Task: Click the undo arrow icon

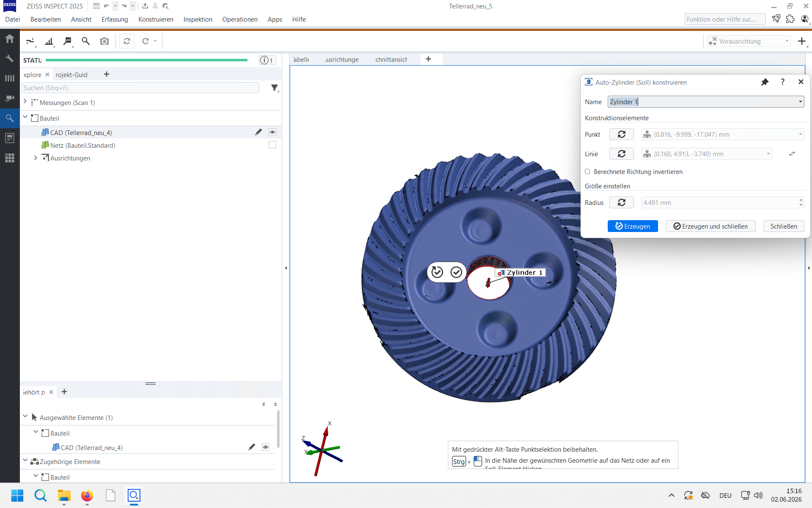Action: click(x=107, y=6)
